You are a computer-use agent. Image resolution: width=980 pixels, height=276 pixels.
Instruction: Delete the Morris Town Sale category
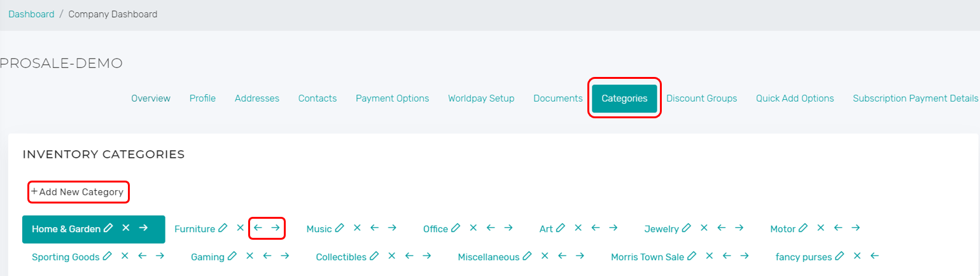(709, 256)
